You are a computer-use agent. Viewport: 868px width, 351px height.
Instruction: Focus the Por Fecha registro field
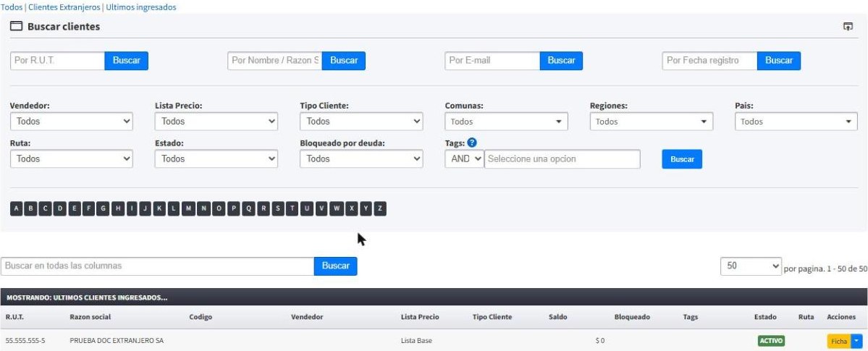pyautogui.click(x=709, y=60)
